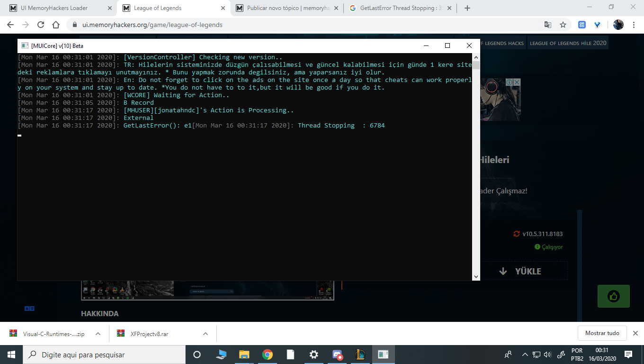Open the computer icon app in taskbar
644x364 pixels.
[221, 355]
